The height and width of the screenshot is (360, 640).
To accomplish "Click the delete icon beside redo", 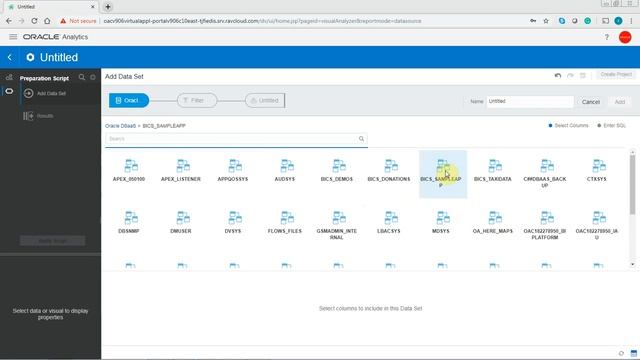I will 582,76.
